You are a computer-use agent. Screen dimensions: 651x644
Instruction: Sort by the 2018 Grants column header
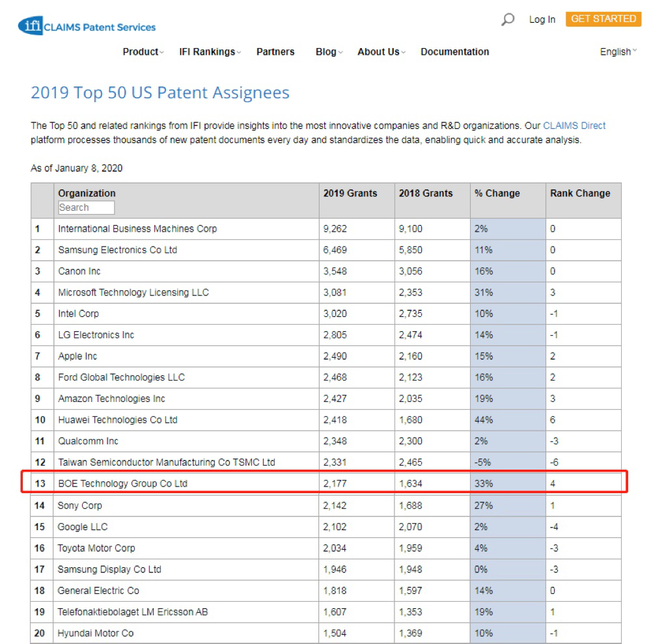(x=425, y=193)
